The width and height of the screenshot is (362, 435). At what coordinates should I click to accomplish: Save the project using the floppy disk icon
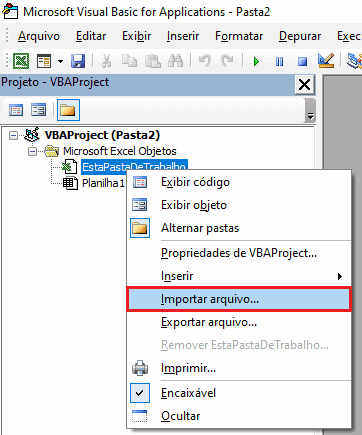[x=78, y=61]
